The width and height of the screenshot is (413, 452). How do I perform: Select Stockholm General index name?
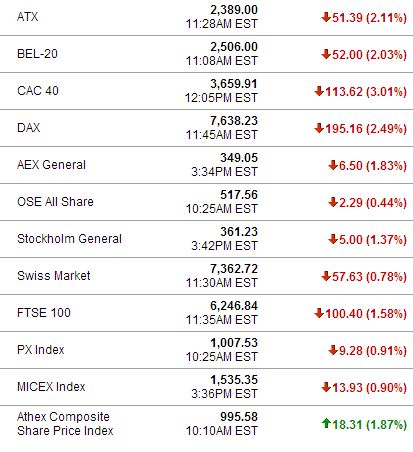[69, 239]
